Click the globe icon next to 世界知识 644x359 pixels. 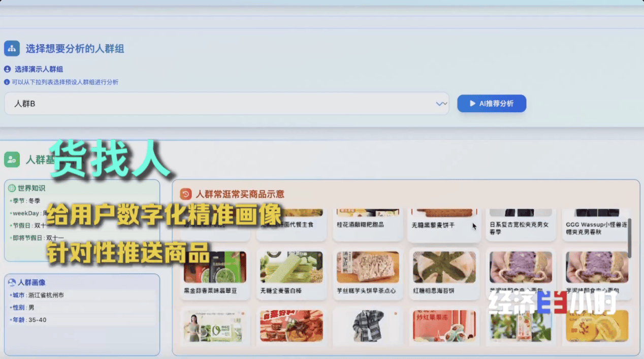click(12, 188)
